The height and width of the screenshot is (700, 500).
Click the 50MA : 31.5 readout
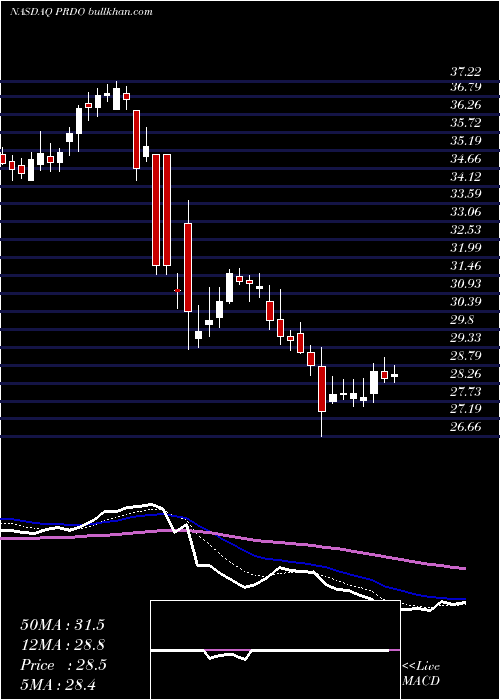click(62, 625)
